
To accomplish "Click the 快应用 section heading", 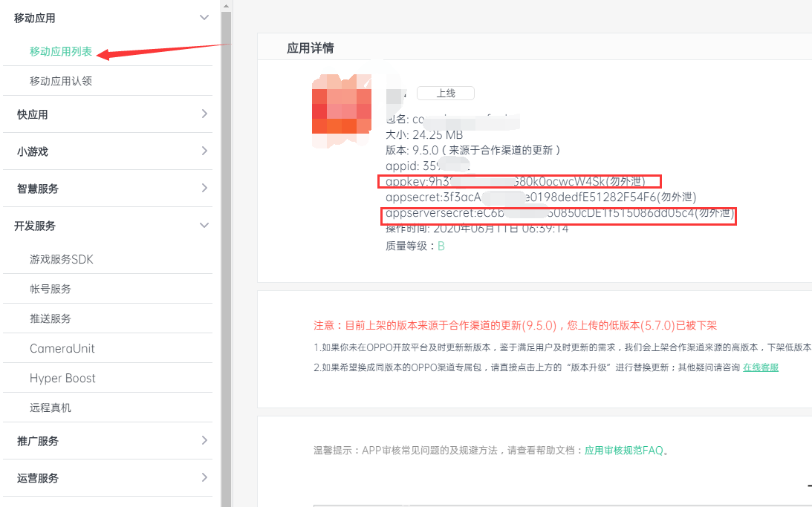I will (32, 114).
